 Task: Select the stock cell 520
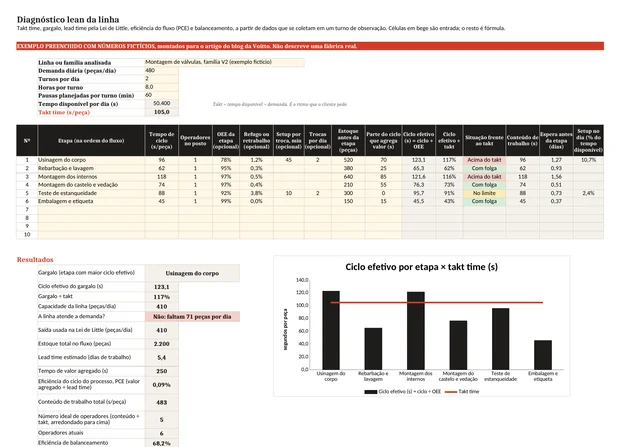348,160
